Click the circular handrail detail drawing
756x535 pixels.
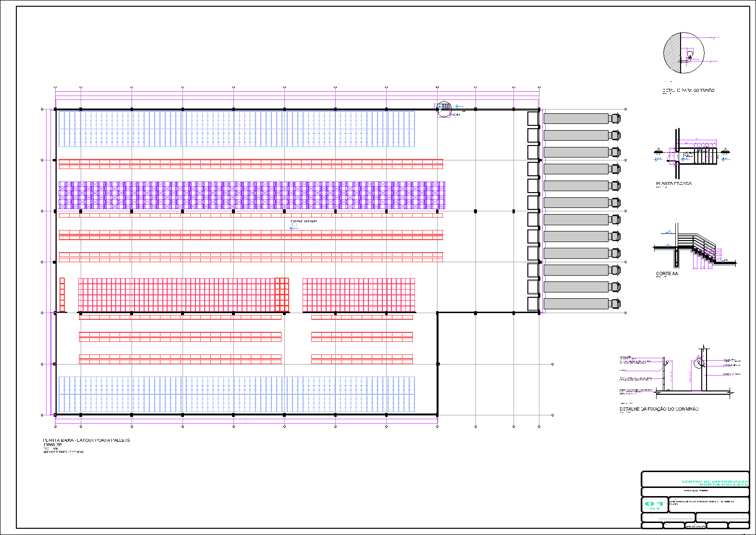(683, 53)
